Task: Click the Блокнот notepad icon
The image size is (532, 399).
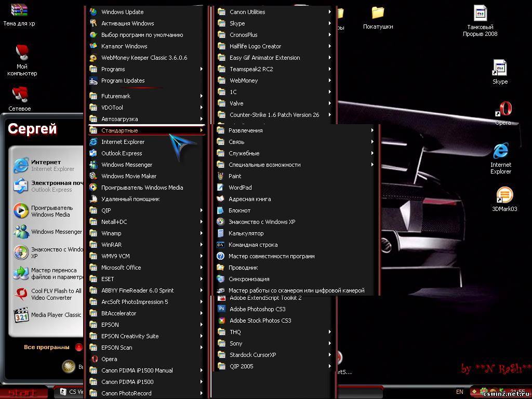Action: click(220, 210)
